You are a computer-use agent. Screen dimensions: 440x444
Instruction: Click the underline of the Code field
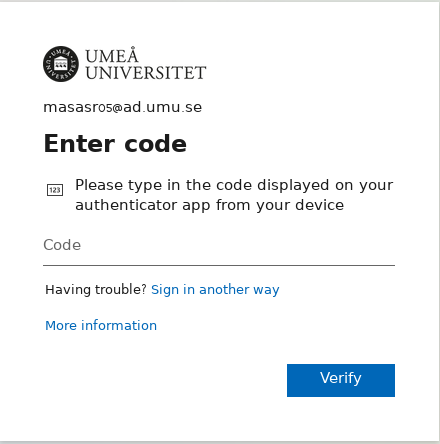pos(219,265)
